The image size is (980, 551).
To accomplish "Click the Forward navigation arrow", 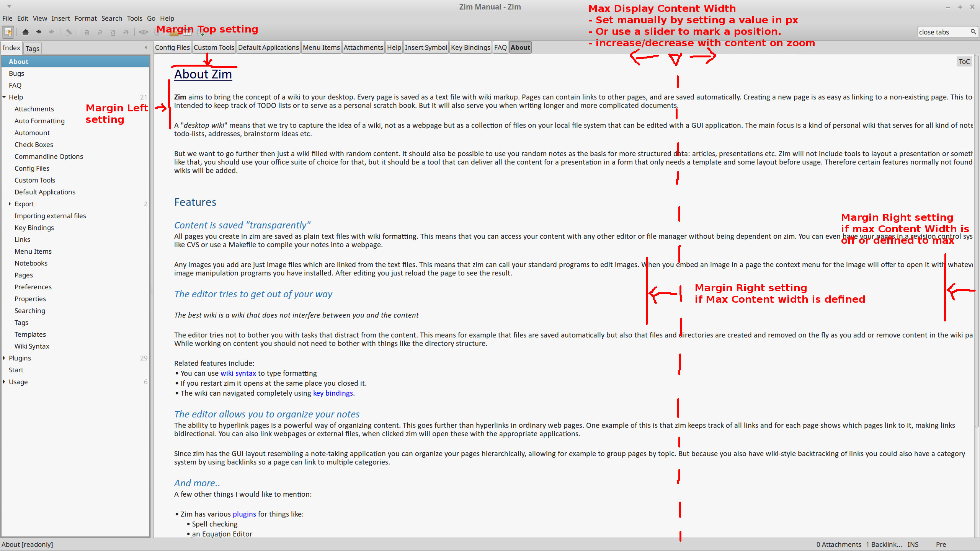I will 51,32.
